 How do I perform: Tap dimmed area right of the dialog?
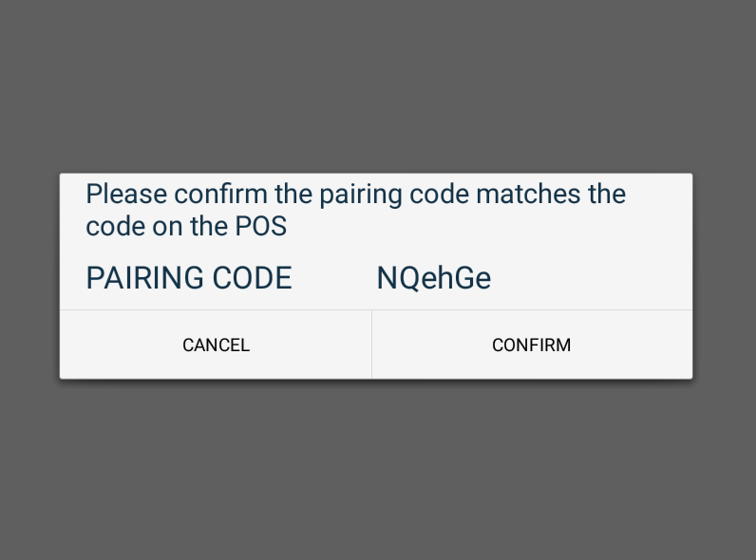[724, 275]
